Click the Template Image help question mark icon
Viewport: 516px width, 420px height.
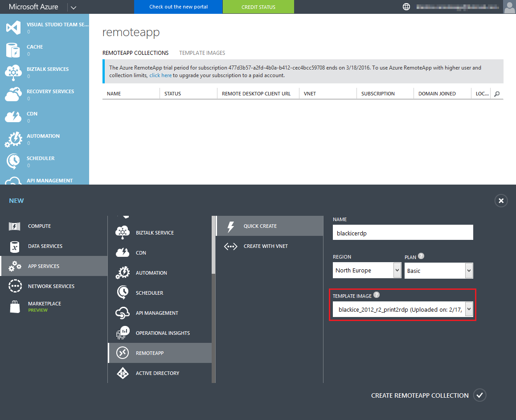pos(377,295)
